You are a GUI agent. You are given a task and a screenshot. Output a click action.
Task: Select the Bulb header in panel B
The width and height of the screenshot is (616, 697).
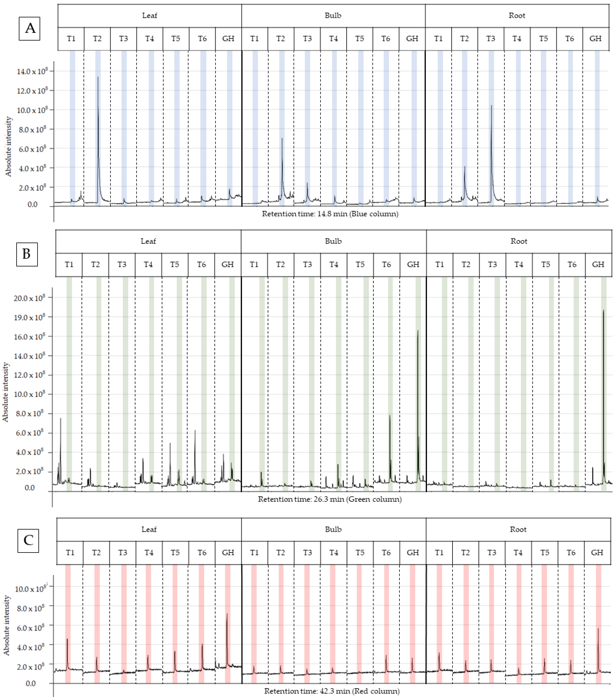[x=333, y=241]
